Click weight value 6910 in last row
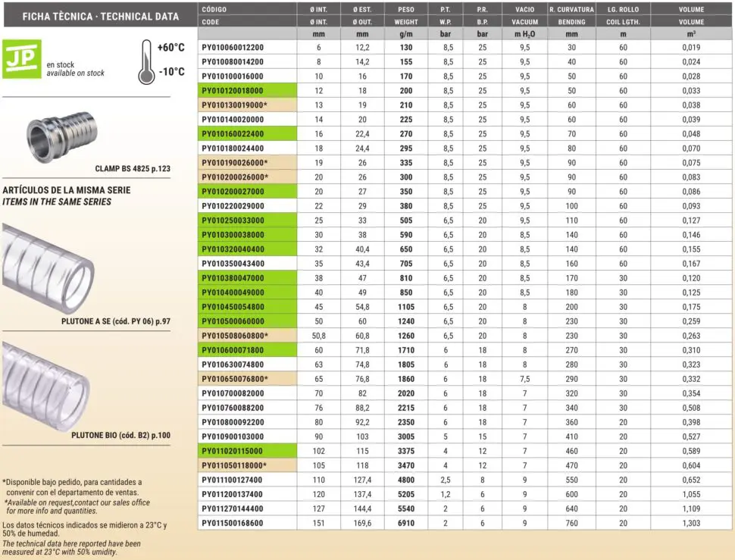 click(x=405, y=523)
